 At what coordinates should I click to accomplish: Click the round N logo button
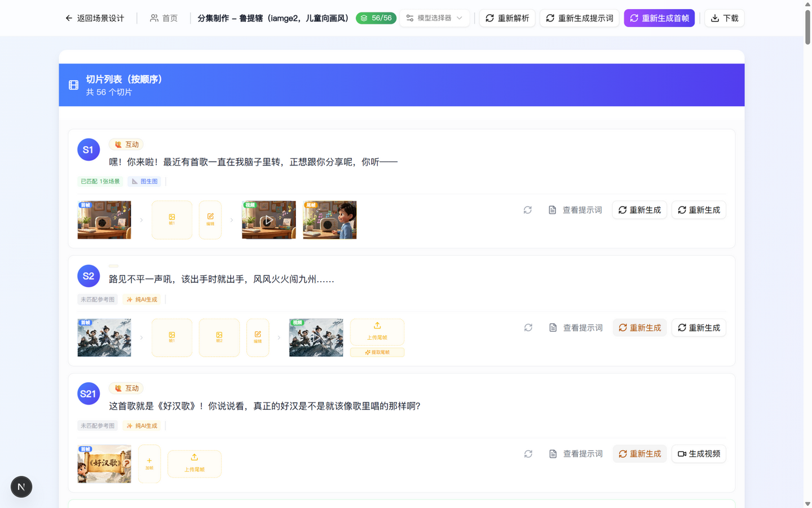point(21,487)
